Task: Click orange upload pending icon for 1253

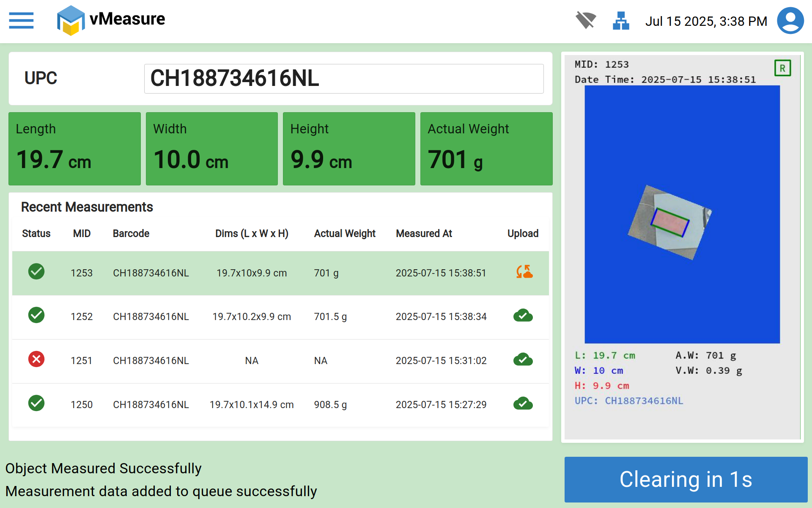Action: [x=524, y=272]
